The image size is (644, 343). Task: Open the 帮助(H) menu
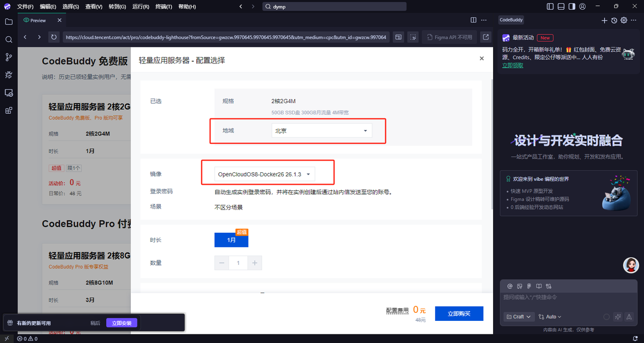click(x=187, y=7)
